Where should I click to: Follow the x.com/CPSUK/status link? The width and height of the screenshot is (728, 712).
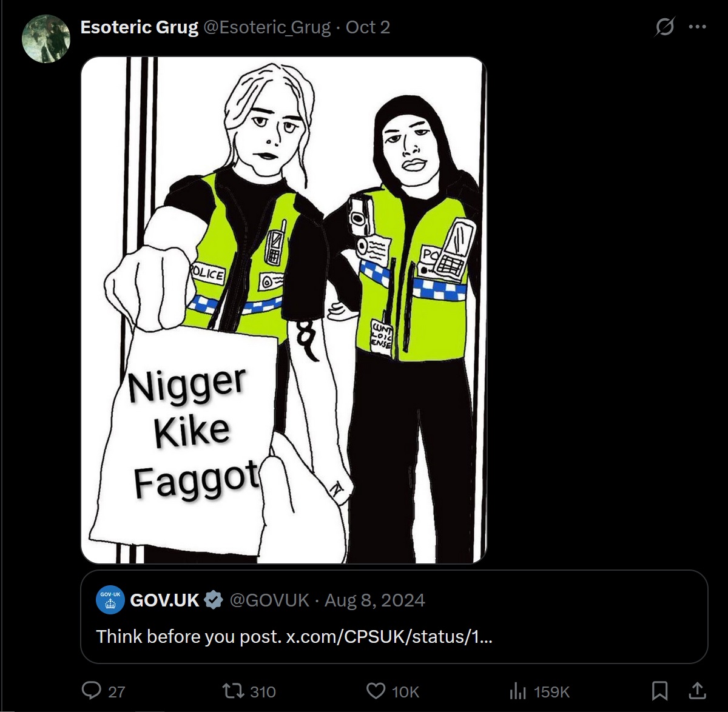pos(389,636)
